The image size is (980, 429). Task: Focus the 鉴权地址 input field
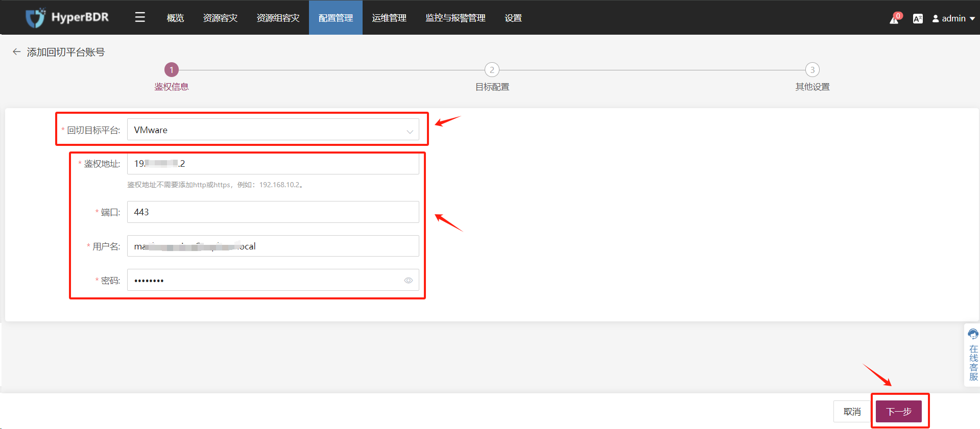pos(273,163)
